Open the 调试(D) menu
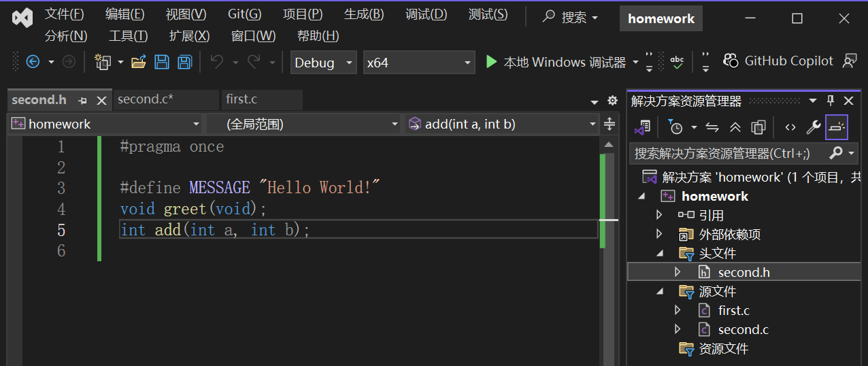This screenshot has height=366, width=868. point(427,14)
